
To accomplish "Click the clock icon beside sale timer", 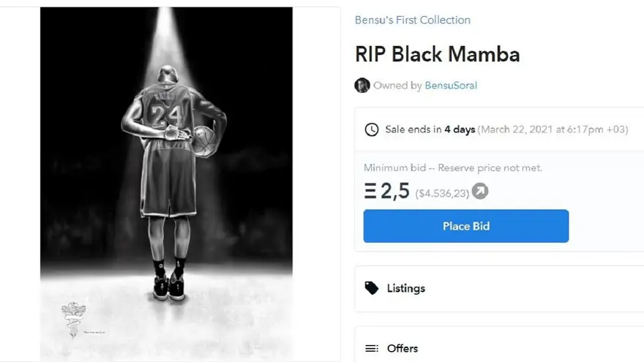I will coord(372,129).
